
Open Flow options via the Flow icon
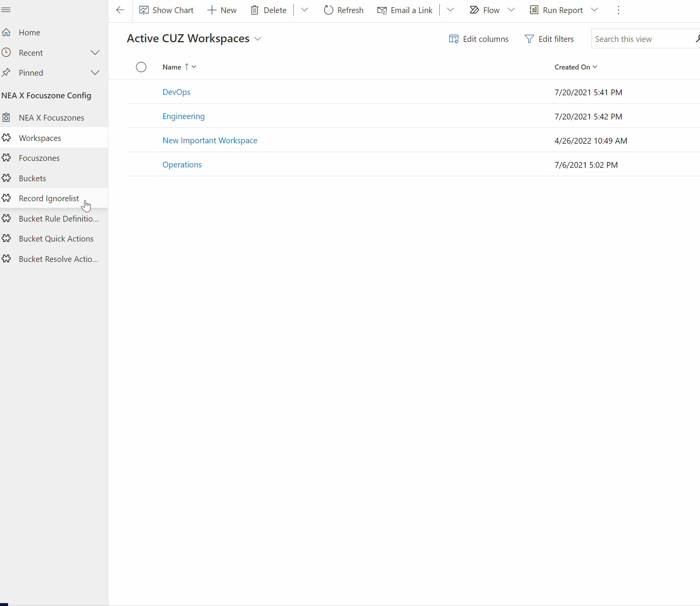point(474,10)
